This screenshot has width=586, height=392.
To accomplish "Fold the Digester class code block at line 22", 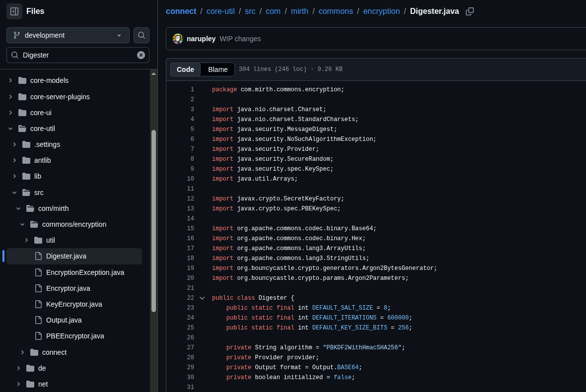I will pyautogui.click(x=202, y=298).
